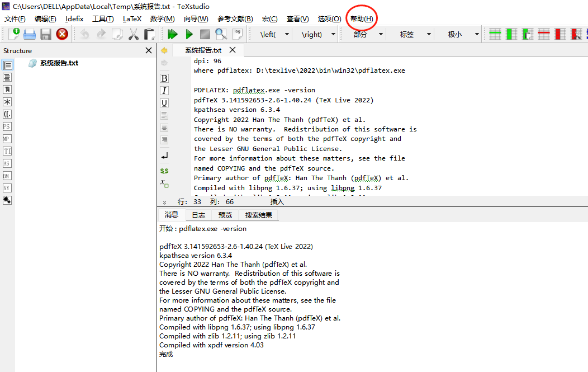Select the 系统报告.txt editor tab
The image size is (588, 372).
[203, 50]
